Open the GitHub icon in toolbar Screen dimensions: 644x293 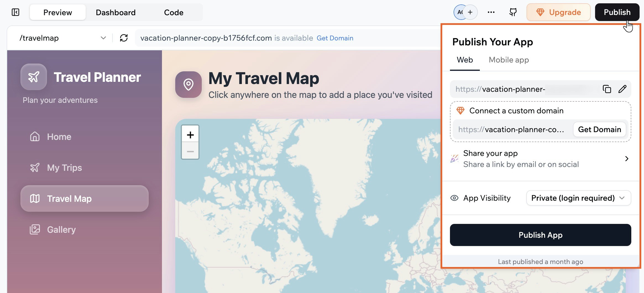pos(513,12)
